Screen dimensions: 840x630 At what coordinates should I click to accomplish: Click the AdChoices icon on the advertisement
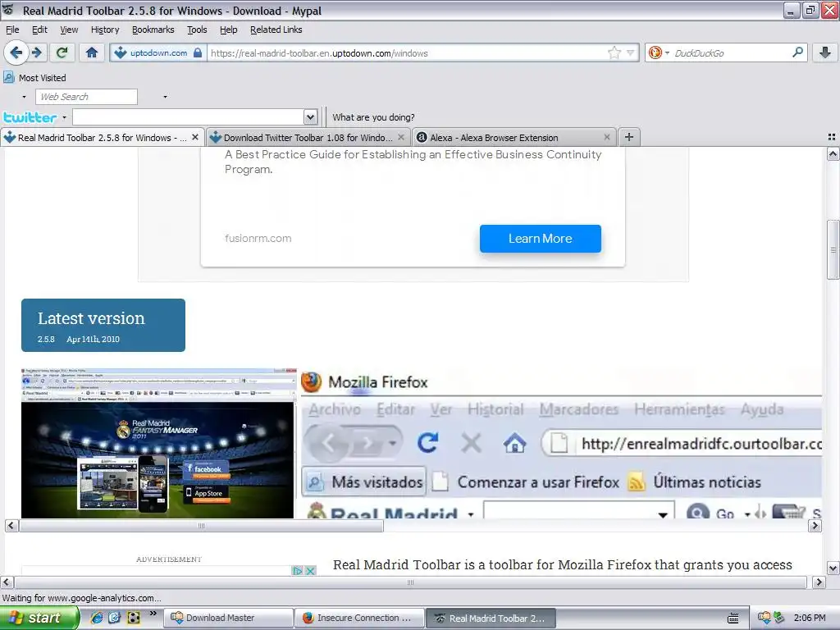tap(297, 571)
